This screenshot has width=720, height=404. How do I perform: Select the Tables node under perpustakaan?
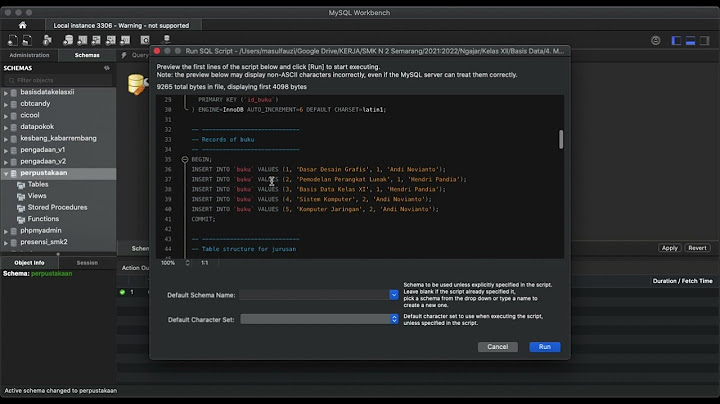(38, 185)
